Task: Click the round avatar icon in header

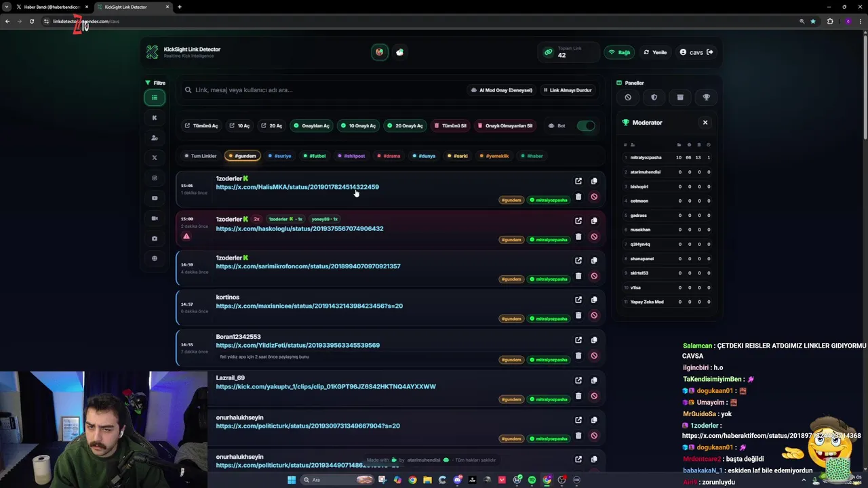Action: click(x=380, y=52)
